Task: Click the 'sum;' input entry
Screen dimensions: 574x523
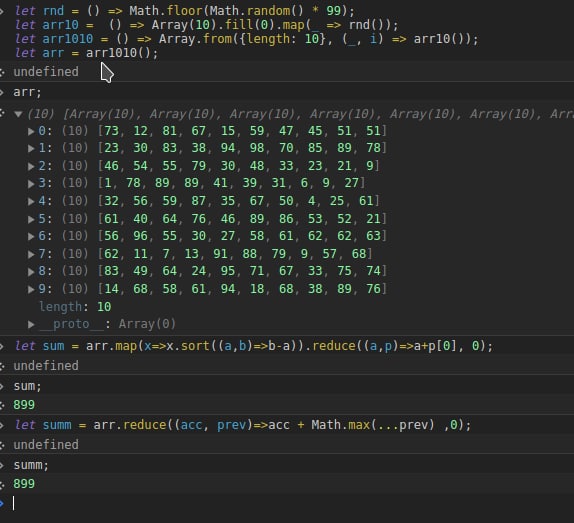Action: point(27,386)
